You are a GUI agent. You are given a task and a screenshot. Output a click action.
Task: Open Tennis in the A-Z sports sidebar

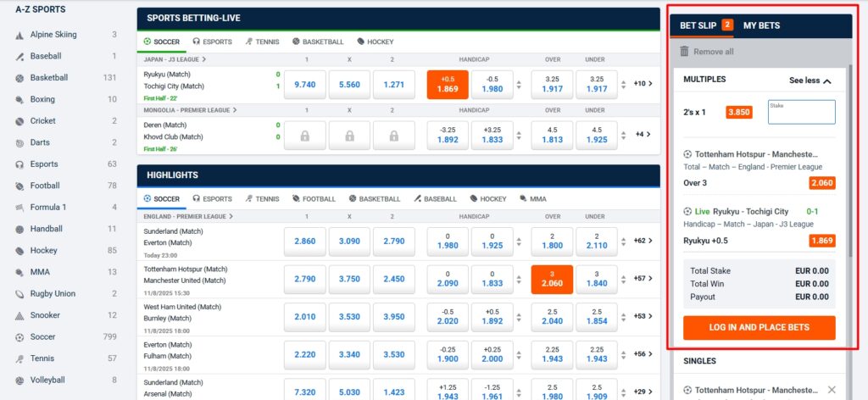point(66,358)
